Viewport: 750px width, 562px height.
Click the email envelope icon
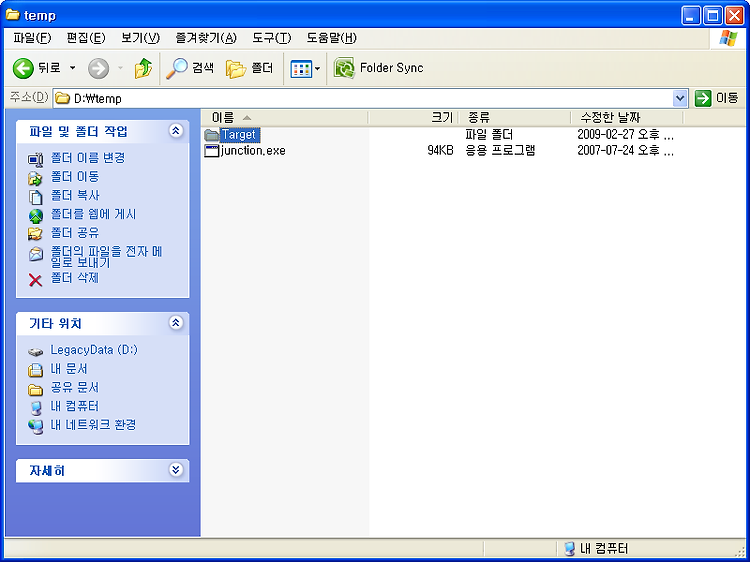click(x=35, y=254)
